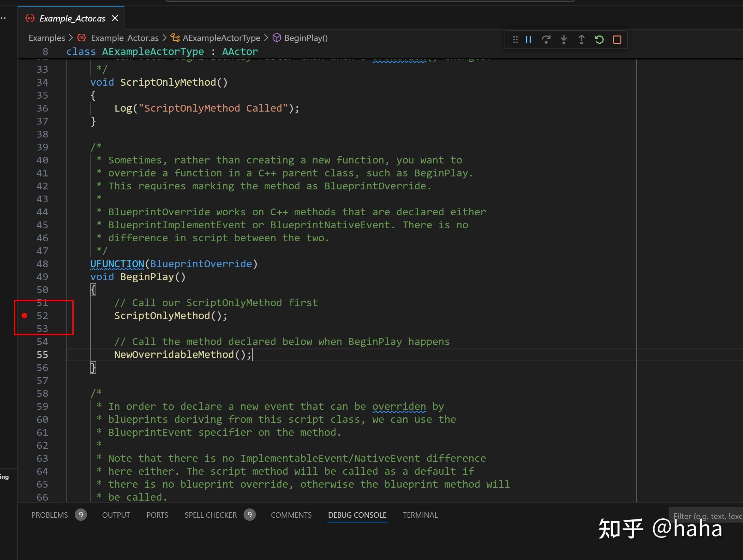Click the Step Out debug icon
743x560 pixels.
pyautogui.click(x=581, y=40)
